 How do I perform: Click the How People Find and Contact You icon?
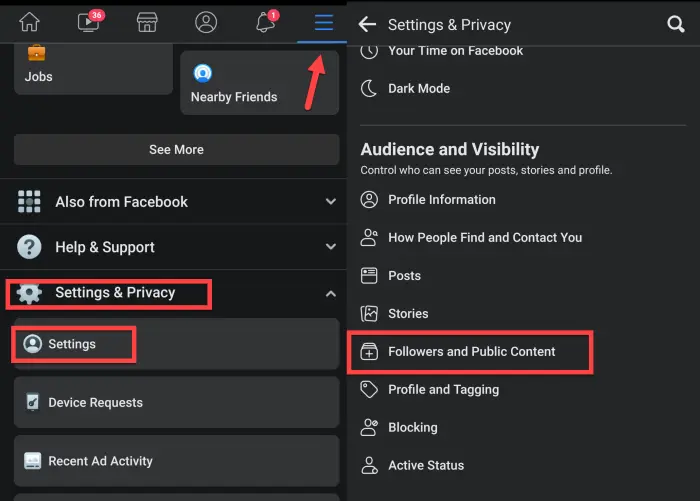point(369,238)
